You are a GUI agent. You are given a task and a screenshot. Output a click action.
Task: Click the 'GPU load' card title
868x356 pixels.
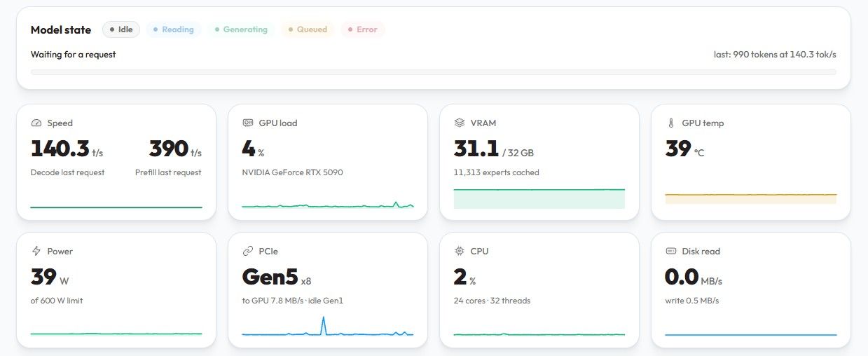(x=278, y=123)
